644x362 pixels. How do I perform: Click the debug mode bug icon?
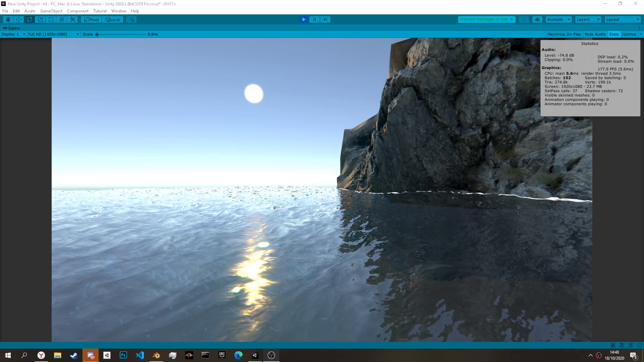click(613, 345)
